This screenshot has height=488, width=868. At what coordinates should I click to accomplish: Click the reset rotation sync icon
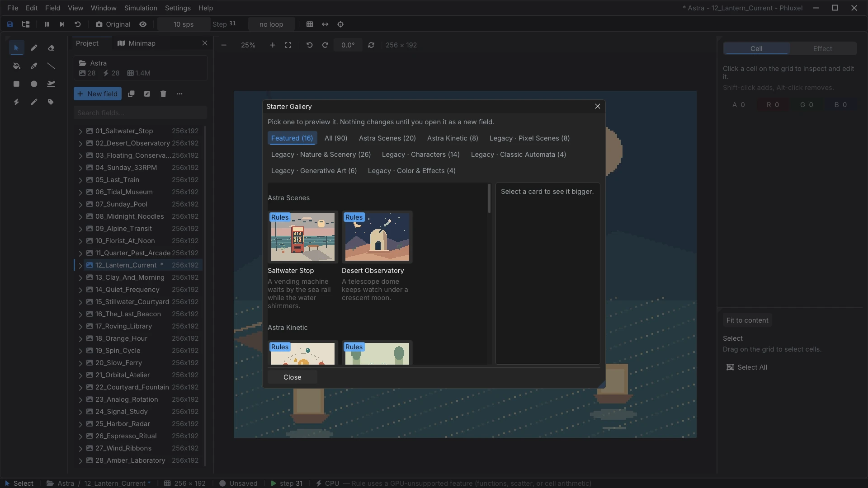(371, 45)
